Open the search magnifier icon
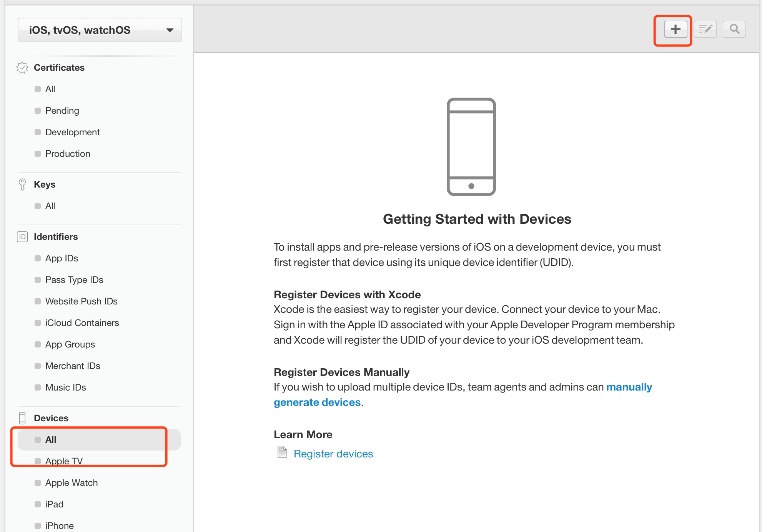Image resolution: width=762 pixels, height=532 pixels. point(734,29)
